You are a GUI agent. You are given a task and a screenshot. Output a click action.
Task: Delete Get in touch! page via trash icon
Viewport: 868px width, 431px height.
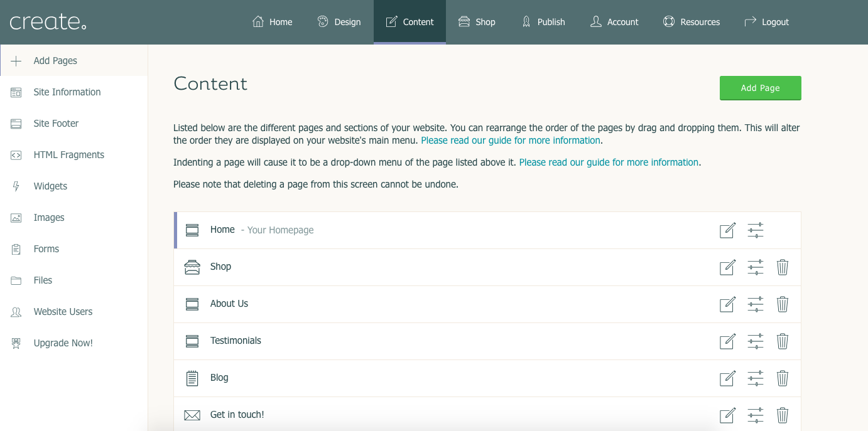[x=783, y=415]
